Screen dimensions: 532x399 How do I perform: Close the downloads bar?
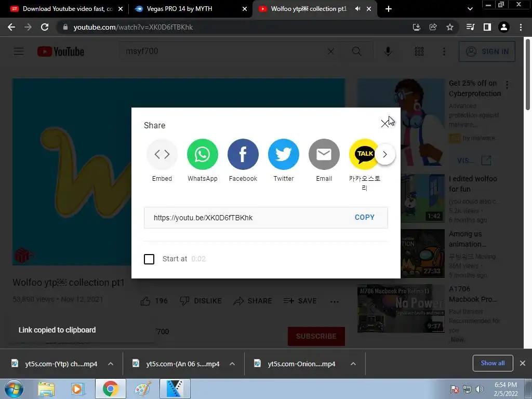[523, 363]
